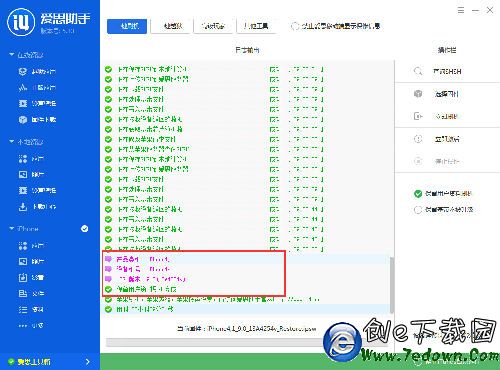Open the list-style contacts item under iPhone
500x370 pixels.
[31, 309]
